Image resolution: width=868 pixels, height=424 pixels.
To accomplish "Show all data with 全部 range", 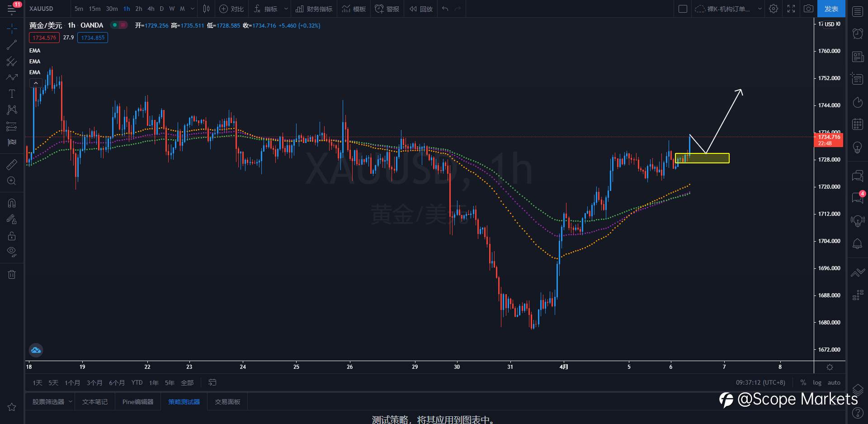I will click(187, 383).
